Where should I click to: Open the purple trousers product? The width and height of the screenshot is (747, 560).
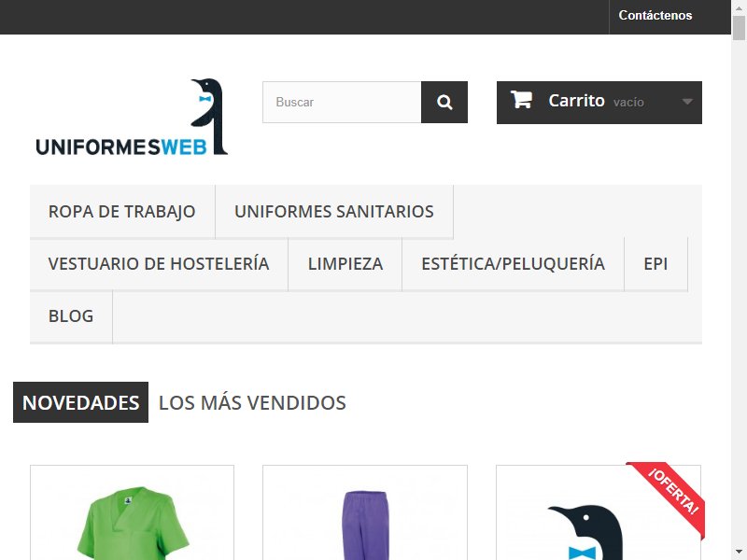(365, 512)
